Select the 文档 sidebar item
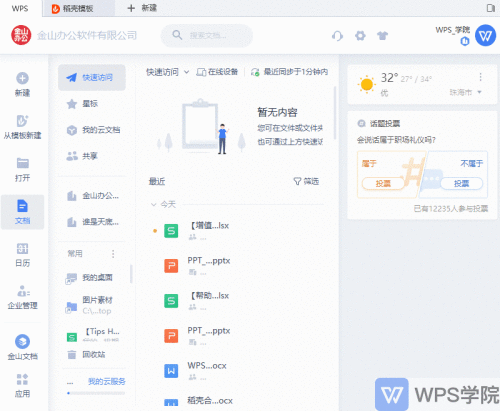 (x=22, y=212)
